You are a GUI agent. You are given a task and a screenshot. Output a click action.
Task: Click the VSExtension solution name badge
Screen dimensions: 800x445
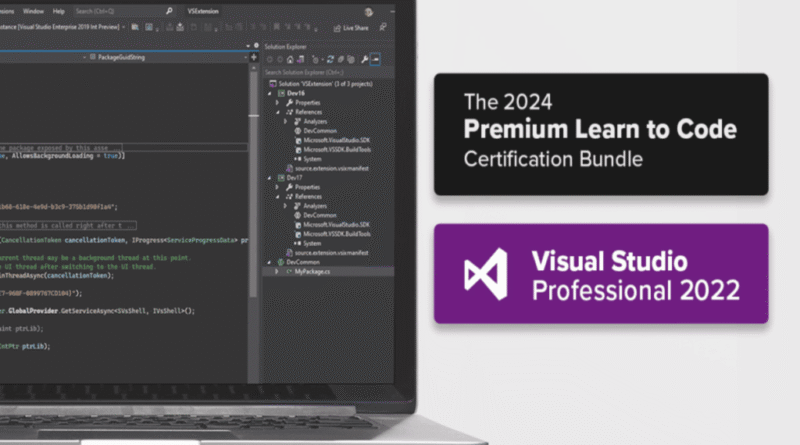(203, 11)
